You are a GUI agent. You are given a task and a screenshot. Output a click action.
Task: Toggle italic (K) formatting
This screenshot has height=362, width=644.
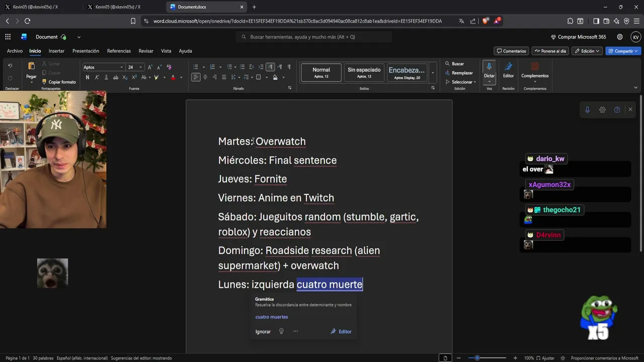tap(97, 77)
